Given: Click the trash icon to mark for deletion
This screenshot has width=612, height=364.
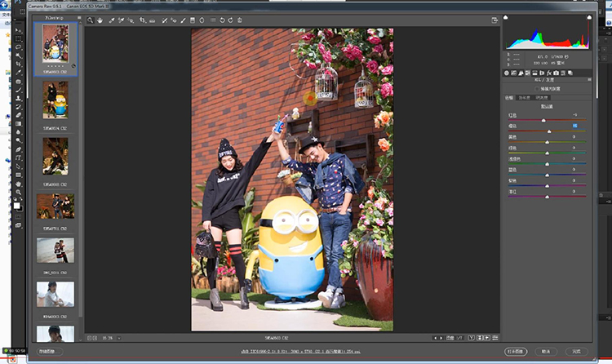Looking at the screenshot, I should click(240, 20).
